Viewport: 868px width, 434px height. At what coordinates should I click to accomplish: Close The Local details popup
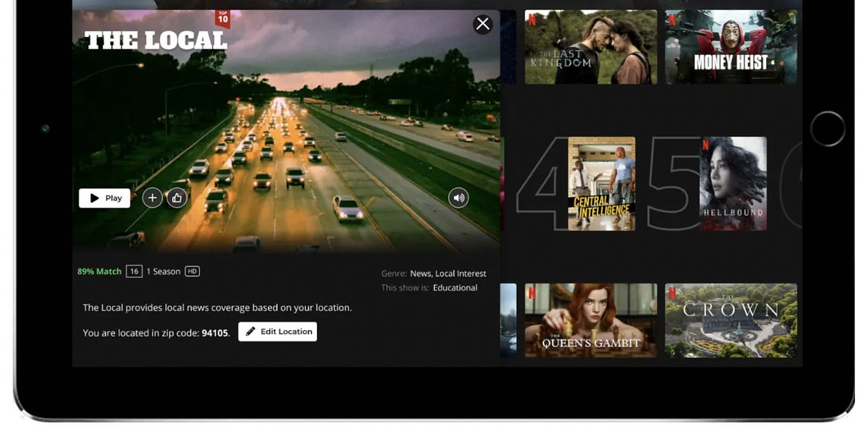[x=482, y=25]
